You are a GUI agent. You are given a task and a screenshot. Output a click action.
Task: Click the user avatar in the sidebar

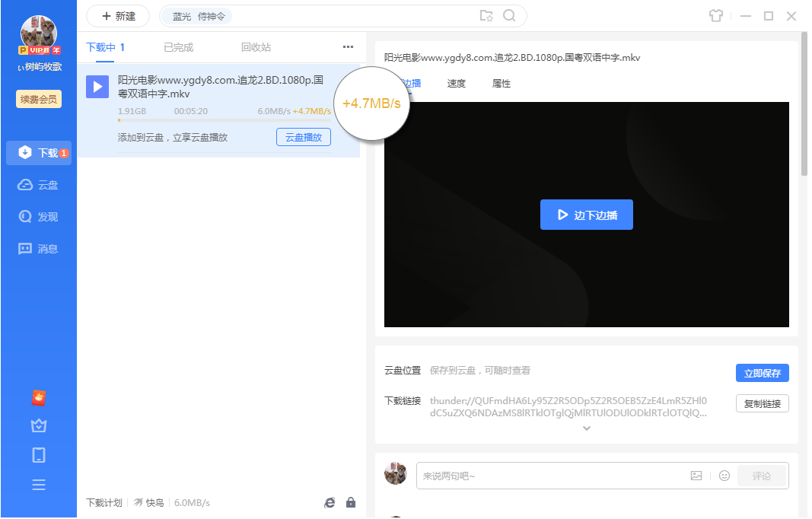point(39,33)
